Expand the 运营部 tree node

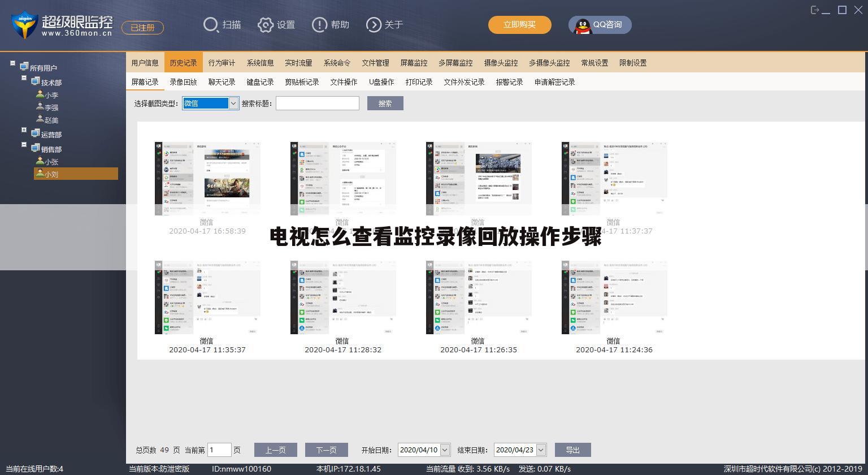tap(24, 129)
